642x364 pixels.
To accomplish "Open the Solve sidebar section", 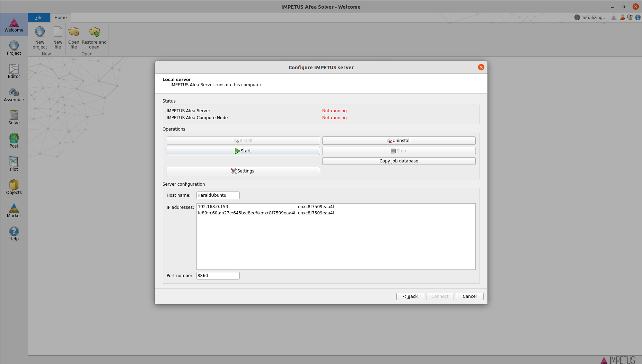I will click(x=14, y=117).
